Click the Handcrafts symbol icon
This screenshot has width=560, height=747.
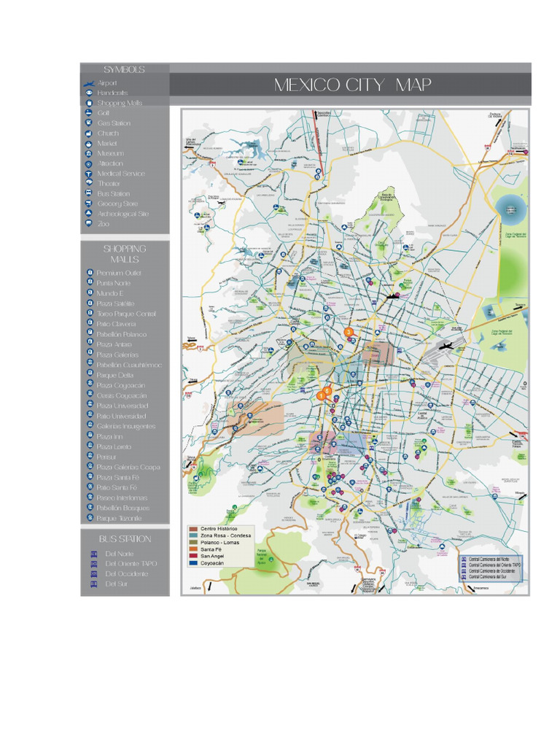[89, 93]
